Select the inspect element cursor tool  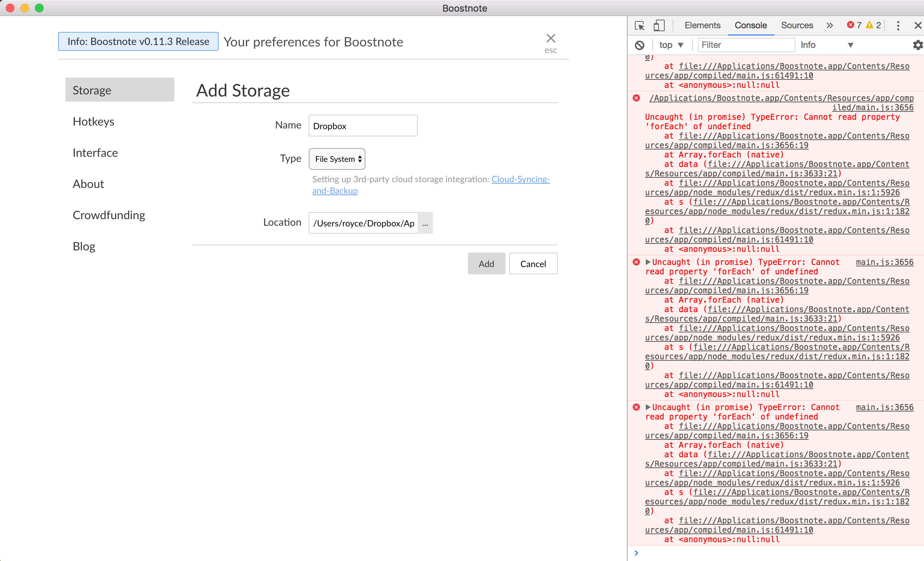[x=640, y=25]
